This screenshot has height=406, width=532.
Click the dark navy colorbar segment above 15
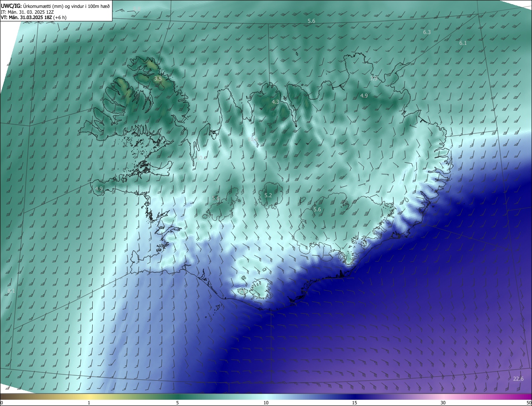[x=355, y=396]
